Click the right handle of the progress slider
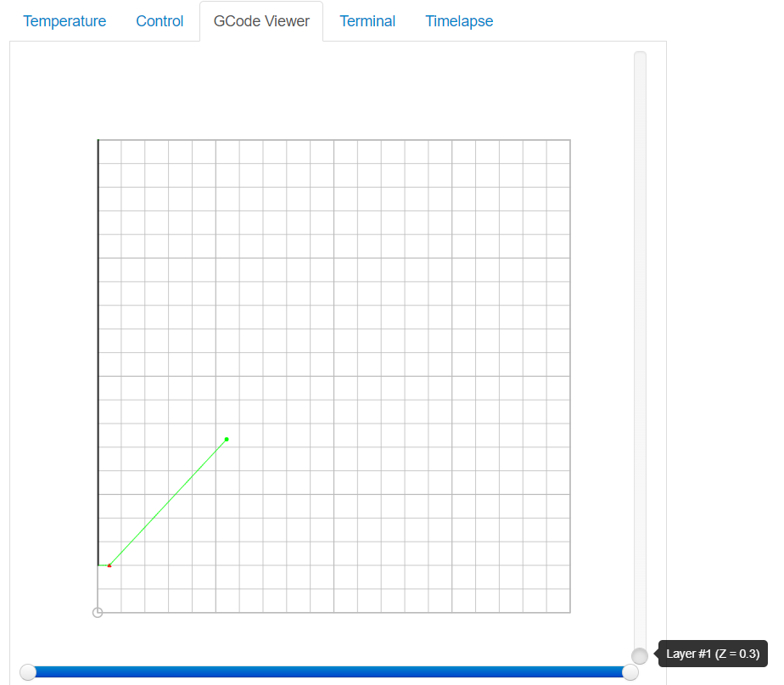 coord(630,671)
